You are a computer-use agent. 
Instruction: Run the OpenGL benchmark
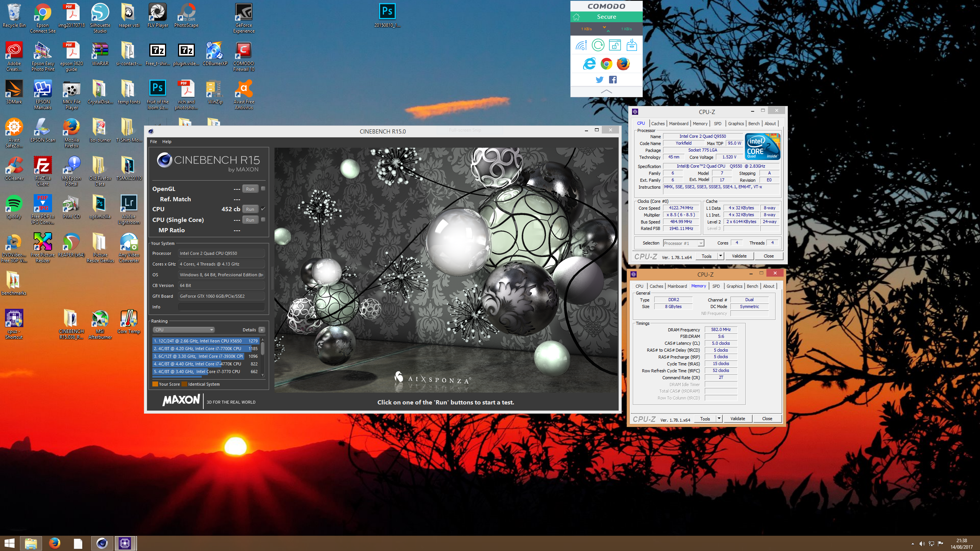[x=250, y=189]
